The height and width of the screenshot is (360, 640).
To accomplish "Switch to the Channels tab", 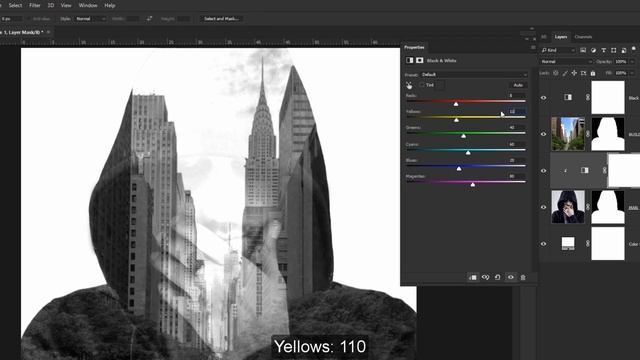I will 583,37.
